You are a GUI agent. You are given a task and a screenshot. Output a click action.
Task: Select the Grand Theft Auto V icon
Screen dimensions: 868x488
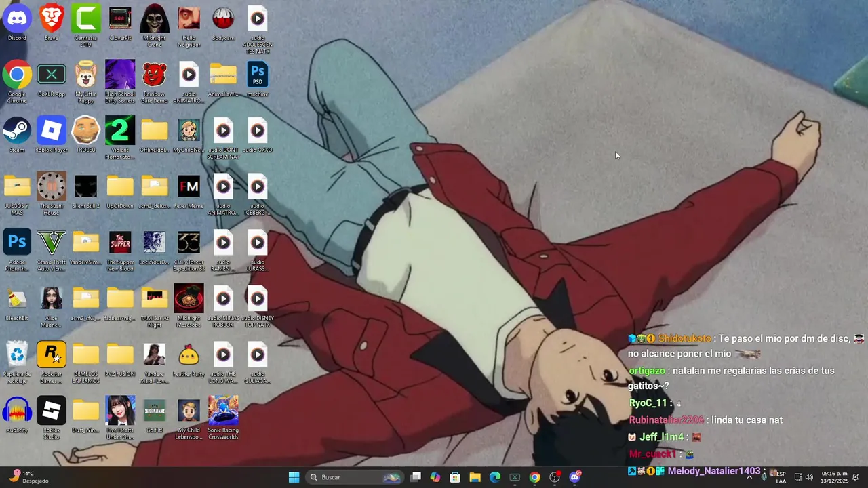pyautogui.click(x=52, y=251)
